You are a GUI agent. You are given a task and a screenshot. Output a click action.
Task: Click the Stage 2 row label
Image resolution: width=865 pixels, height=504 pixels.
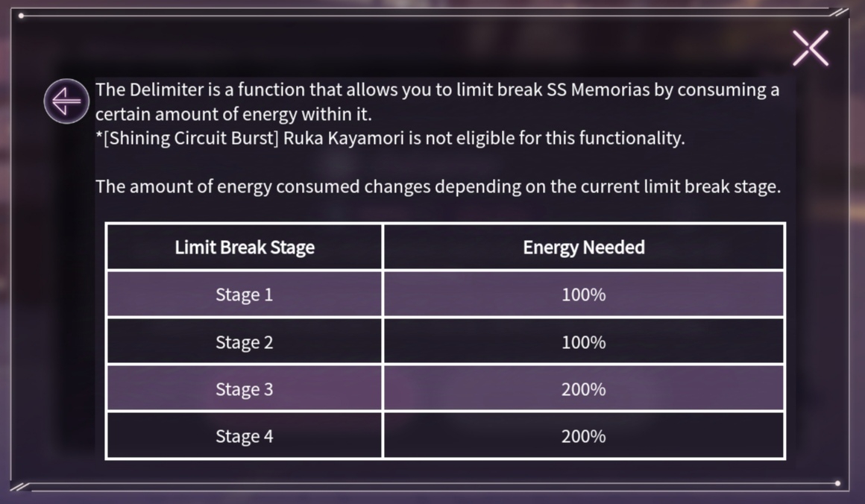tap(245, 342)
